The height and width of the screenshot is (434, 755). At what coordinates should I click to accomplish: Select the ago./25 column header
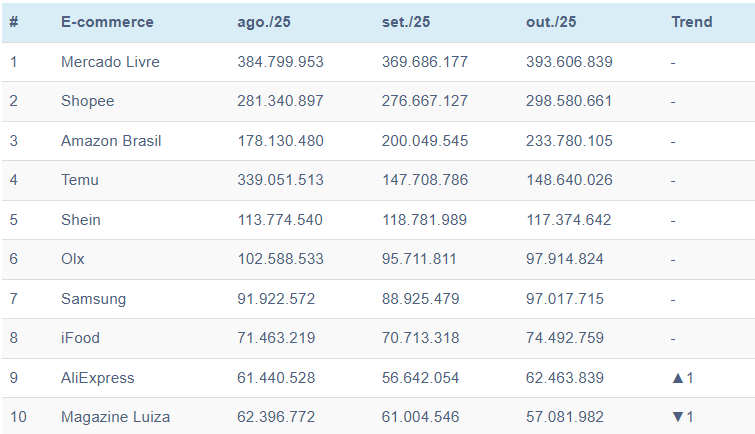tap(265, 22)
